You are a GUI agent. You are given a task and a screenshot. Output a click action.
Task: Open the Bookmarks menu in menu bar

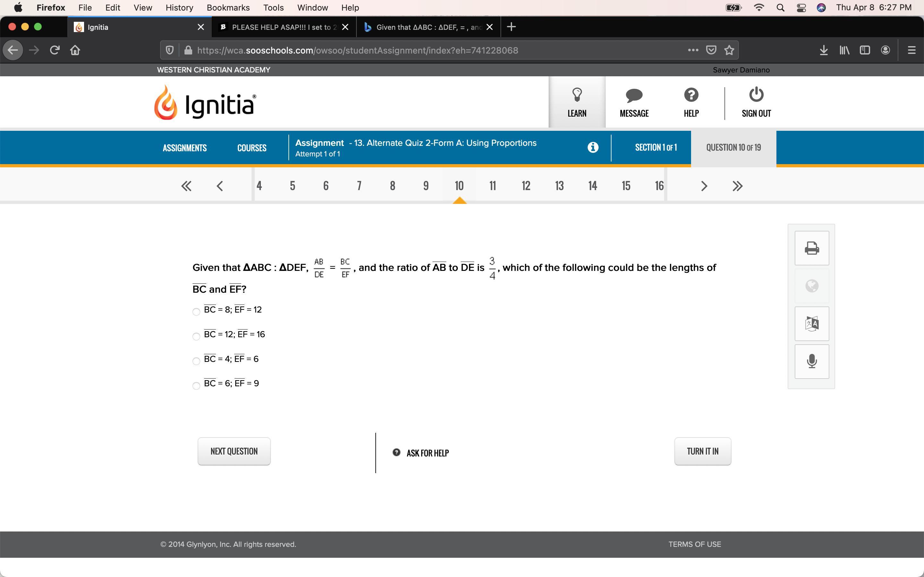(x=228, y=8)
